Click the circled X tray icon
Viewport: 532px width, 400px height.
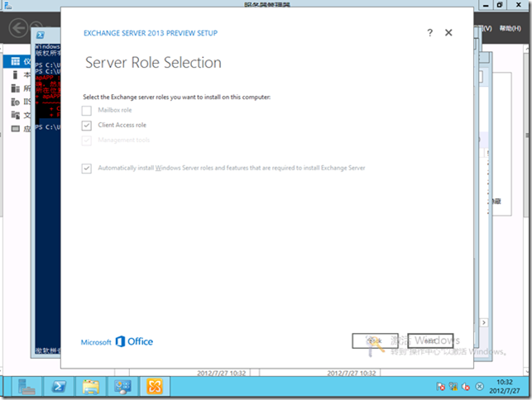click(x=479, y=387)
